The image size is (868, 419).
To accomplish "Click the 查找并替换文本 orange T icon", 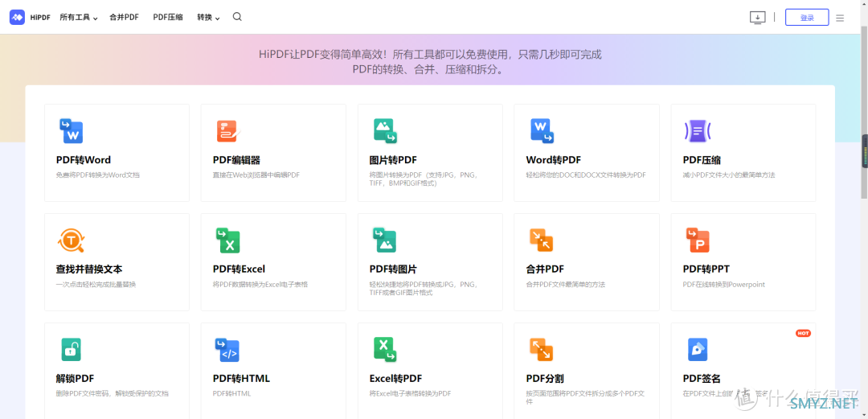I will pos(71,240).
